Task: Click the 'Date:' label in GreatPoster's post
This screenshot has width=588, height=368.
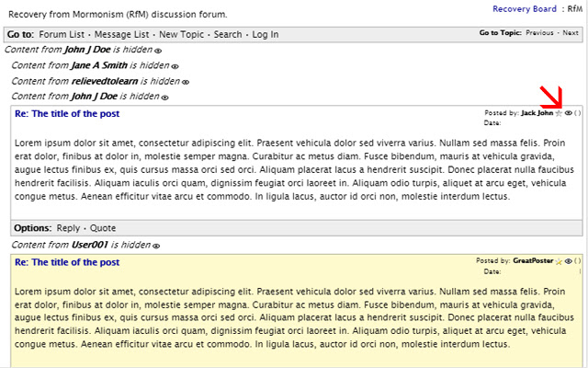Action: (492, 271)
